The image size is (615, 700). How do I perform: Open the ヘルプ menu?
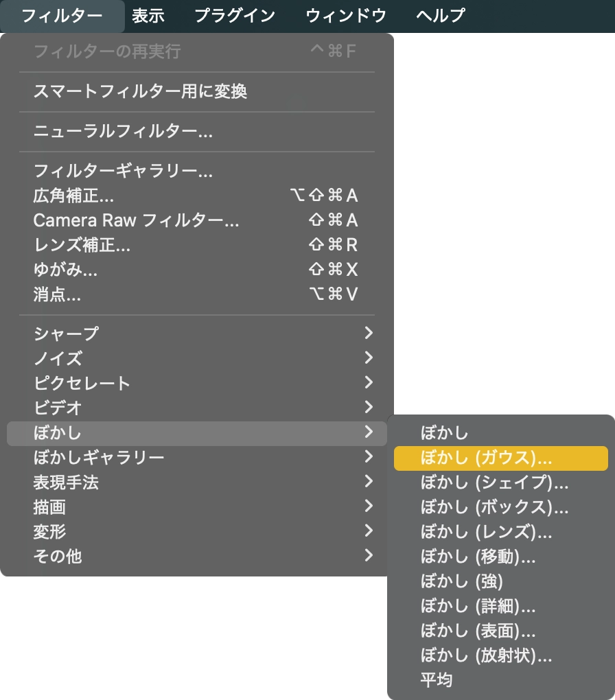click(x=440, y=15)
